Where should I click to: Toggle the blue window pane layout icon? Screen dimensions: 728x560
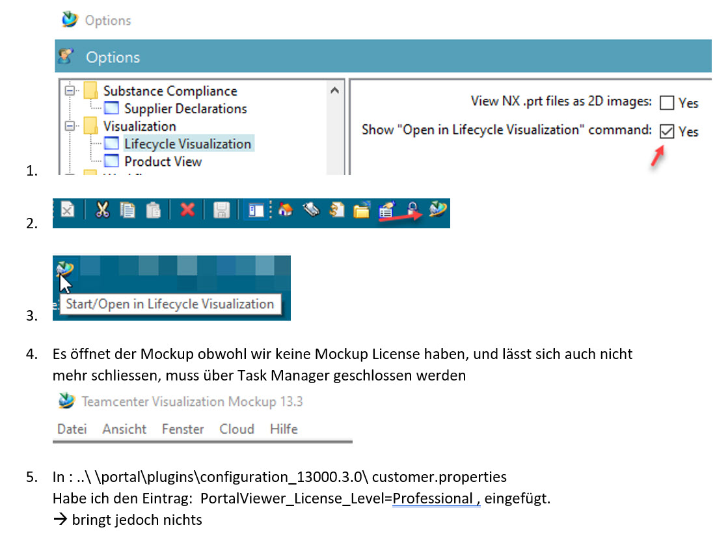tap(256, 211)
